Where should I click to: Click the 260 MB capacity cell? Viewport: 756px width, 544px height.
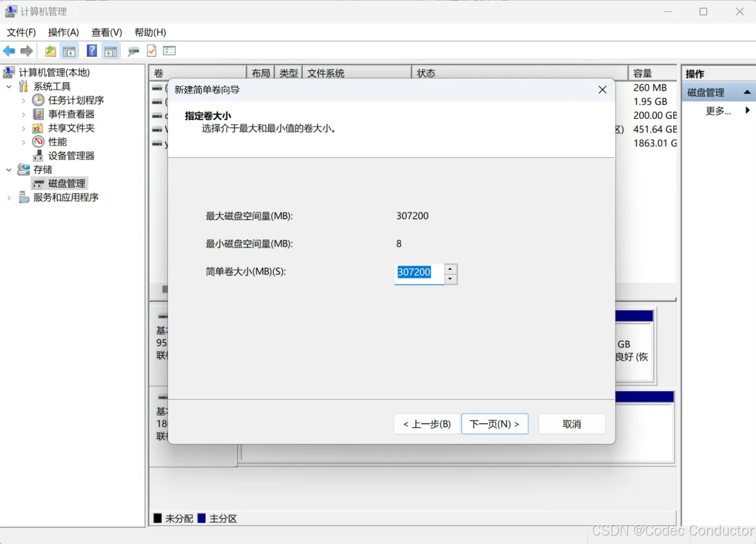coord(650,87)
